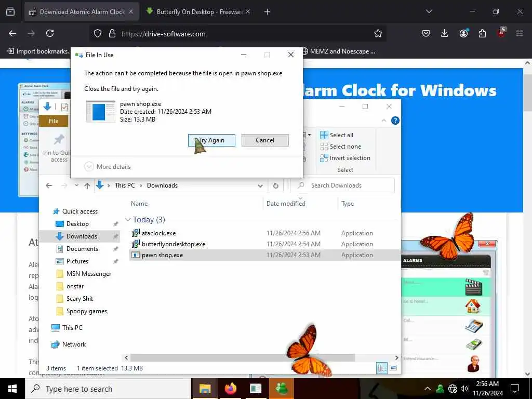Switch to Download Atomic Alarm Clock tab
The height and width of the screenshot is (399, 532).
82,12
